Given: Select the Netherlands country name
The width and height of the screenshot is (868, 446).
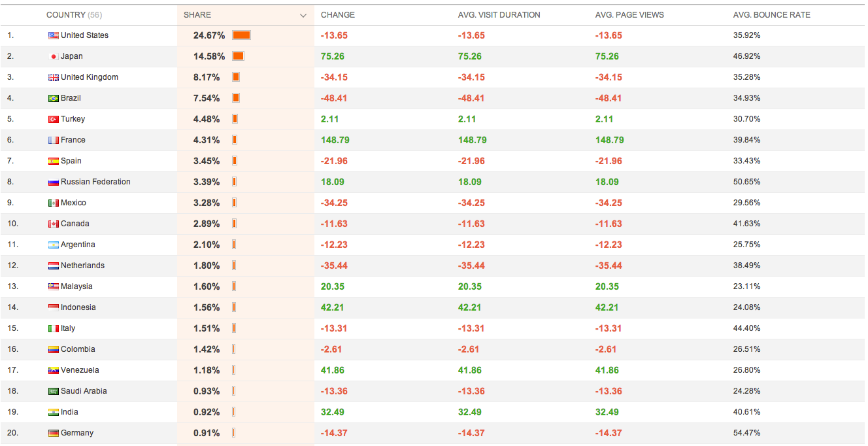Looking at the screenshot, I should pyautogui.click(x=82, y=266).
